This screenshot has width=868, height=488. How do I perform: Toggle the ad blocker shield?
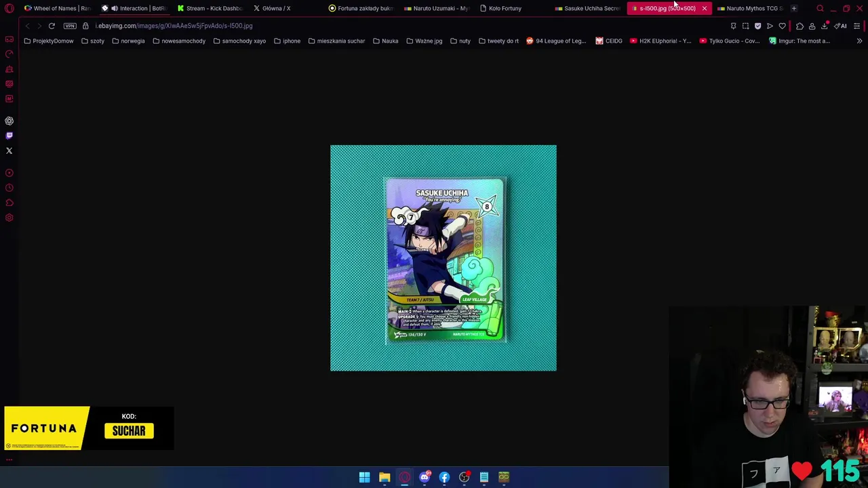coord(757,26)
